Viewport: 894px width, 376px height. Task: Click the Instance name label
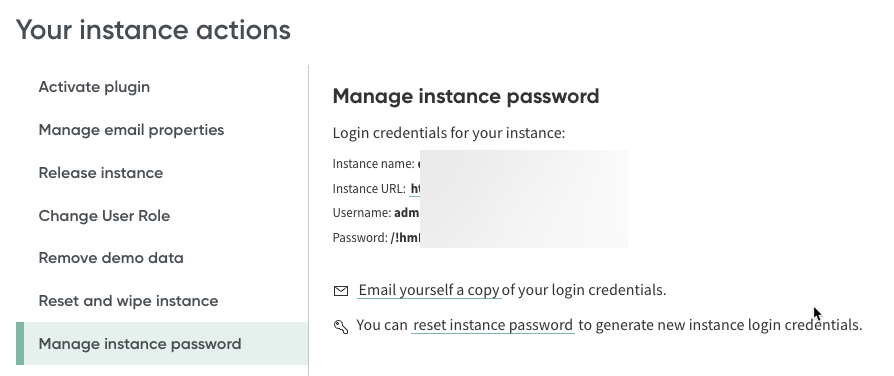[x=373, y=164]
